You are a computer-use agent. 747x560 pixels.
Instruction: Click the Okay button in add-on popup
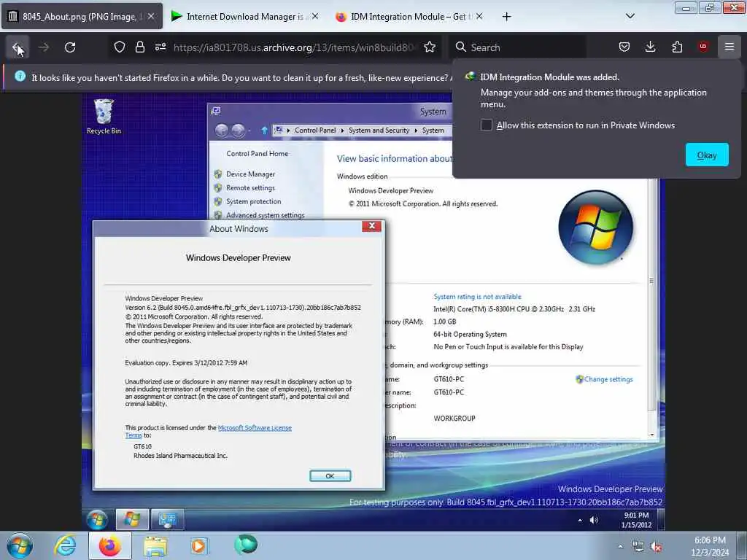click(707, 155)
